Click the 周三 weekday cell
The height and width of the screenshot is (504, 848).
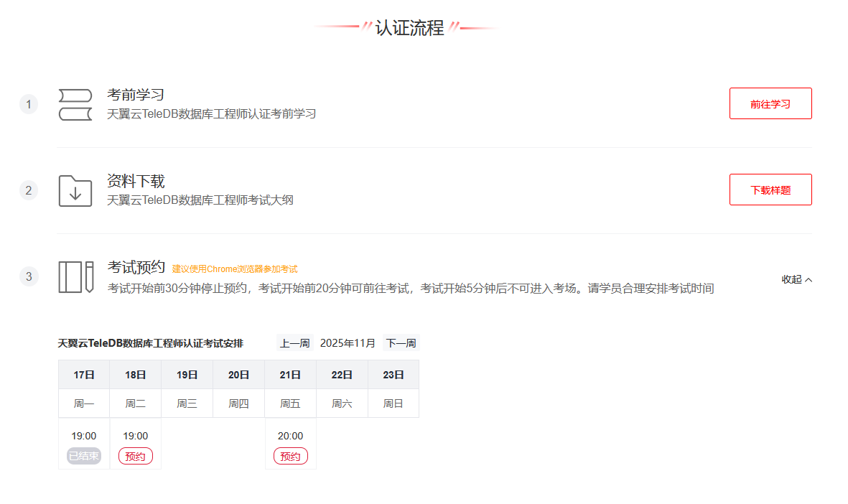click(187, 403)
